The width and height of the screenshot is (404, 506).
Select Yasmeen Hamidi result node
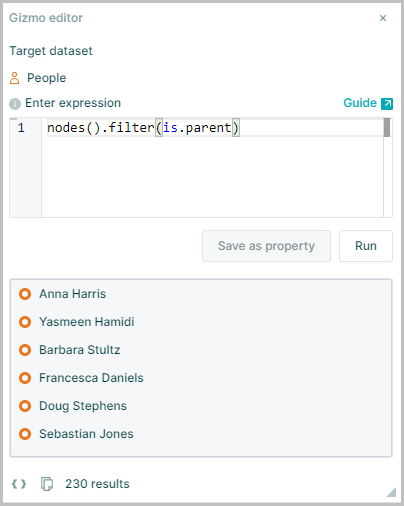(x=87, y=322)
